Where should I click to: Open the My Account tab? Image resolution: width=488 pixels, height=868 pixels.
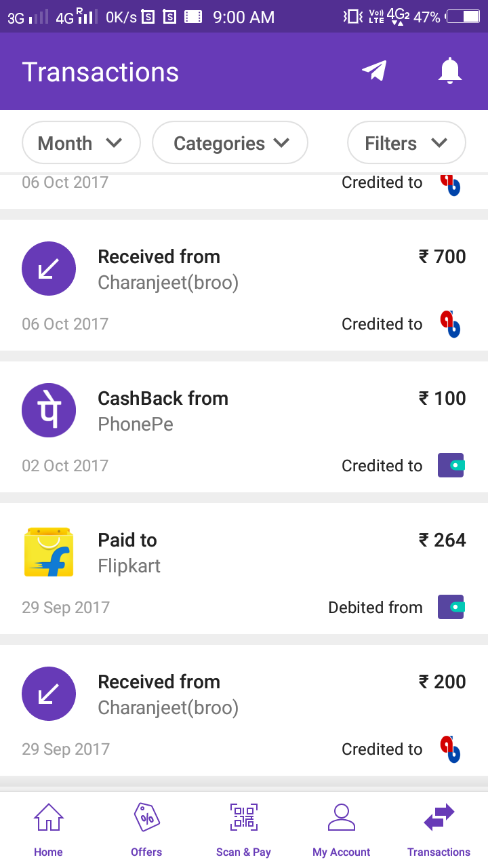tap(341, 830)
